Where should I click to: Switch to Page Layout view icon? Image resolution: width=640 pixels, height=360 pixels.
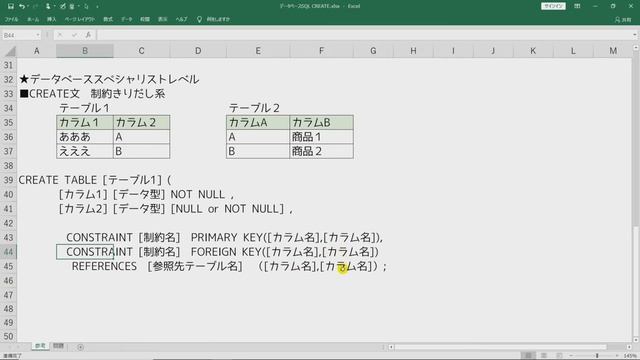point(544,356)
